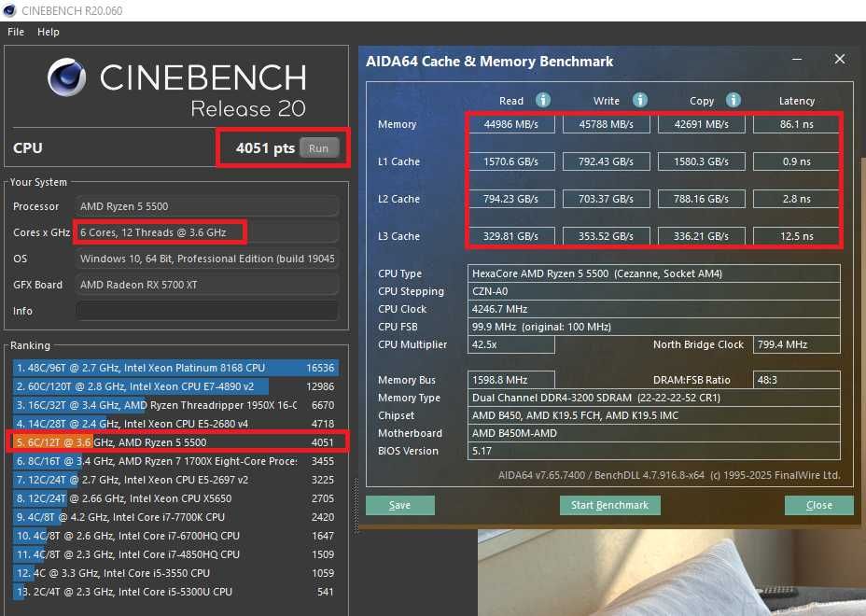This screenshot has width=866, height=616.
Task: Click L1 Cache latency 0.9 ns
Action: [x=796, y=161]
